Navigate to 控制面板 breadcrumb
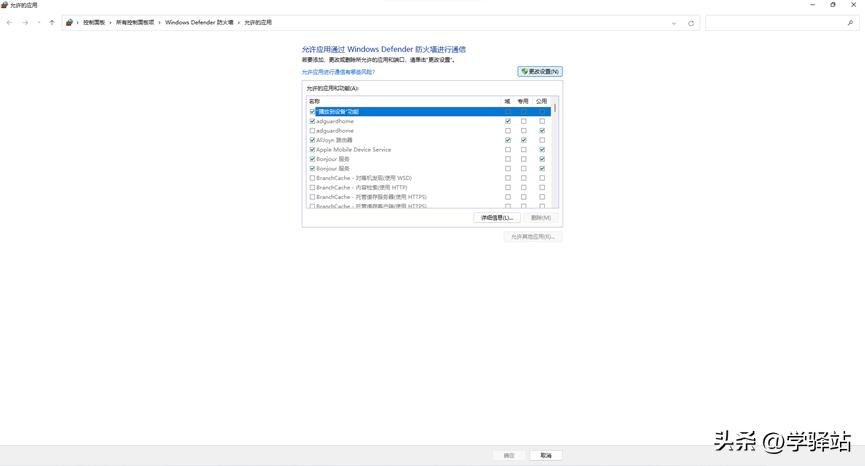This screenshot has height=466, width=865. coord(94,23)
